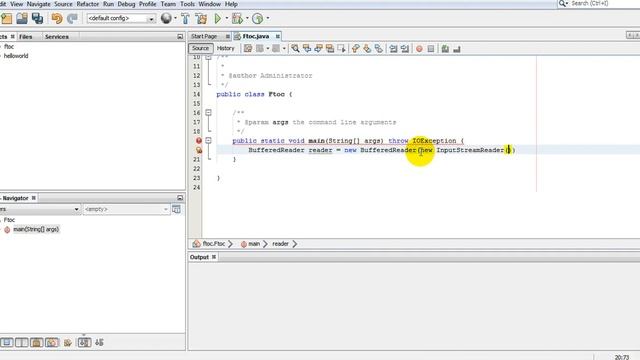Click the red Start Macro Recording icon

point(419,49)
